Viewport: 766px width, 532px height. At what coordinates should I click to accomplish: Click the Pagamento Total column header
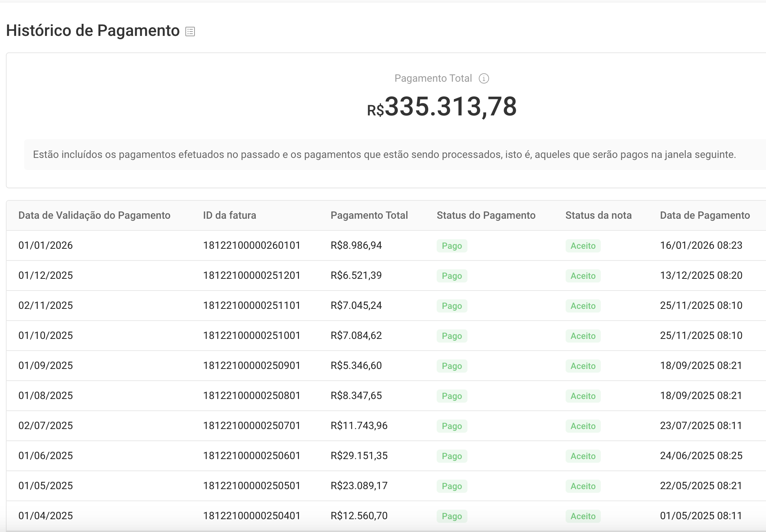click(369, 215)
